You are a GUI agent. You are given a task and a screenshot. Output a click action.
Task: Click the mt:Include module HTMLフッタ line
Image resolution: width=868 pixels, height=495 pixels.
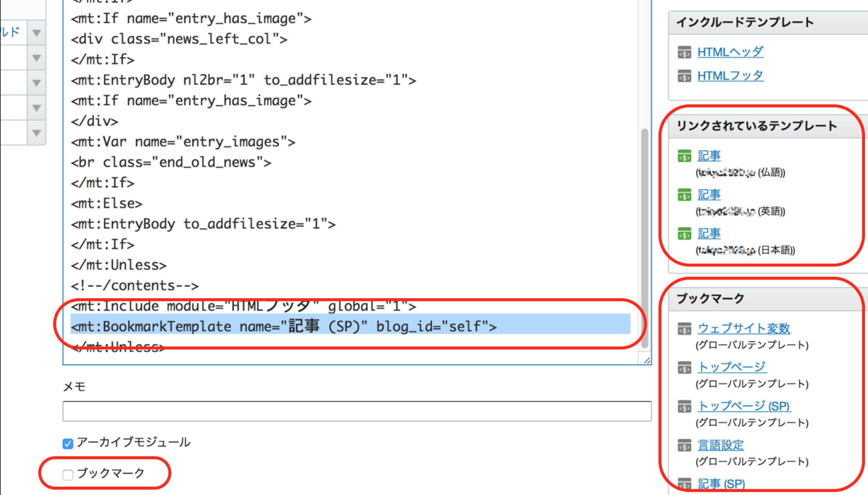(x=243, y=306)
